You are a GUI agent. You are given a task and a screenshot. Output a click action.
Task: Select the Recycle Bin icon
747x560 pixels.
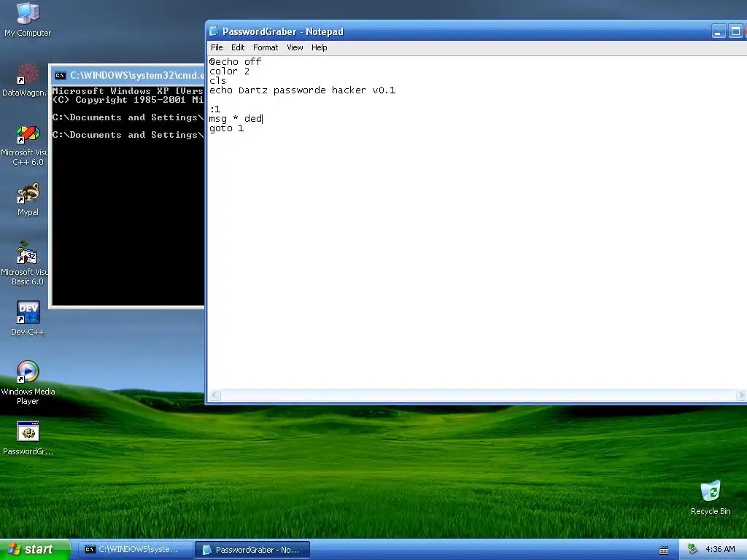pyautogui.click(x=711, y=497)
